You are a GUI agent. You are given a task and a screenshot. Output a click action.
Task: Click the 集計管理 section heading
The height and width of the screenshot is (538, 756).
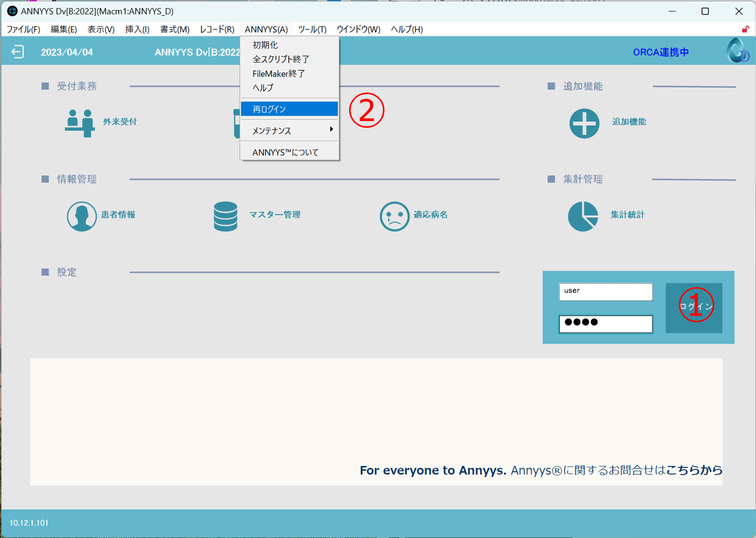coord(583,179)
